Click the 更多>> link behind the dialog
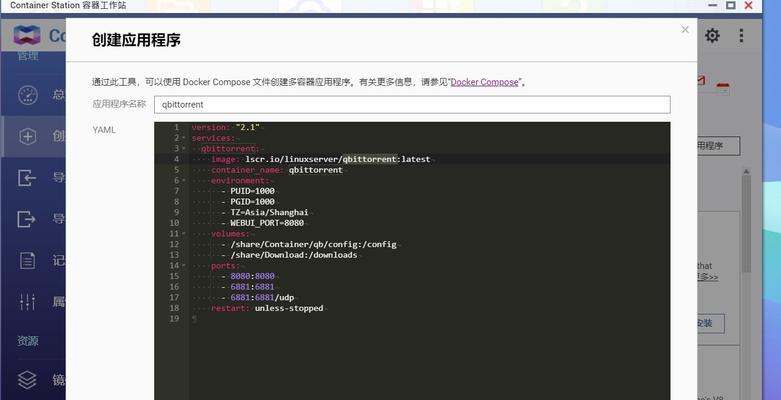Image resolution: width=781 pixels, height=400 pixels. coord(708,277)
